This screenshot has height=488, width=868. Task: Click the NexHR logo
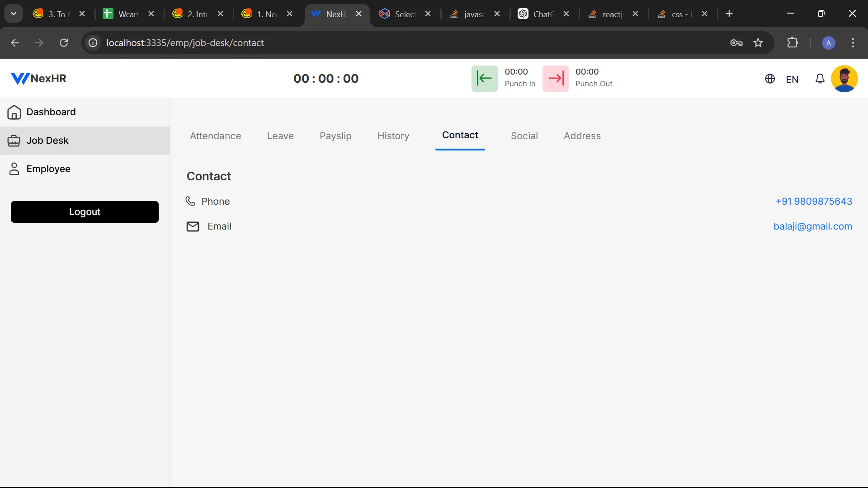tap(39, 79)
